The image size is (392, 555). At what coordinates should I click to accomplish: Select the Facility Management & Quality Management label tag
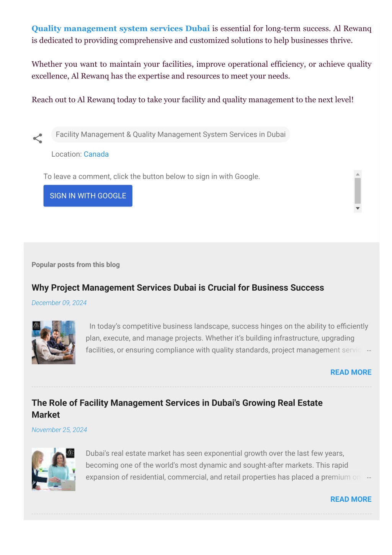click(x=171, y=134)
